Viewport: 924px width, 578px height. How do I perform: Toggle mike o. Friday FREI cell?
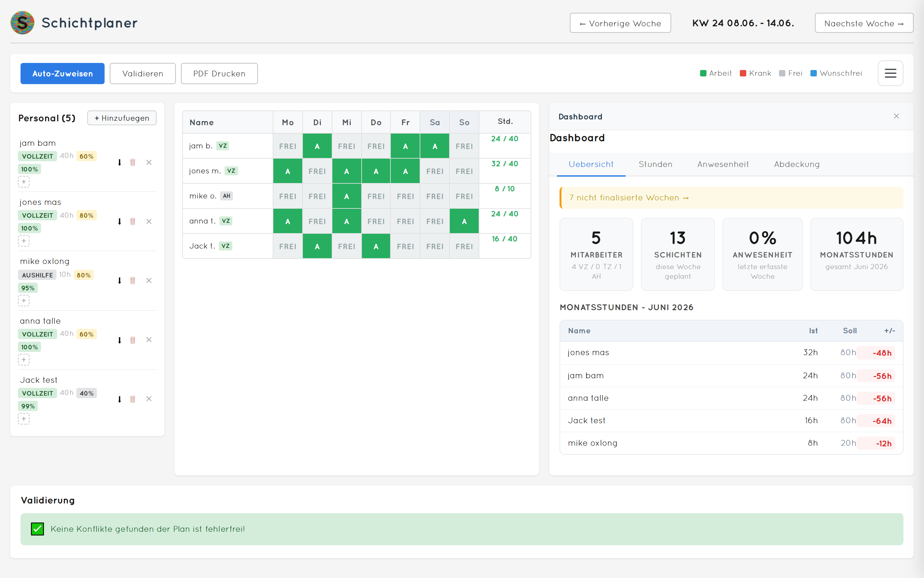point(405,196)
